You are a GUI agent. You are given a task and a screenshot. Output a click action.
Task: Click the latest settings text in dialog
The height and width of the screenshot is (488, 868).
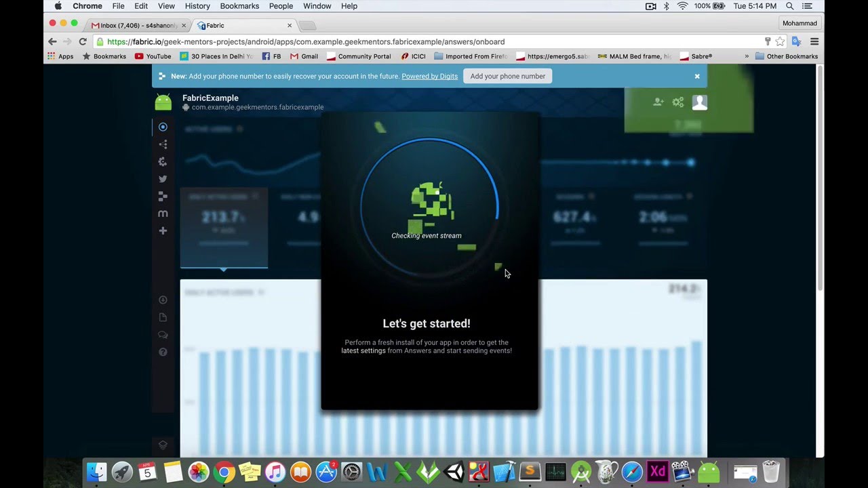point(363,350)
